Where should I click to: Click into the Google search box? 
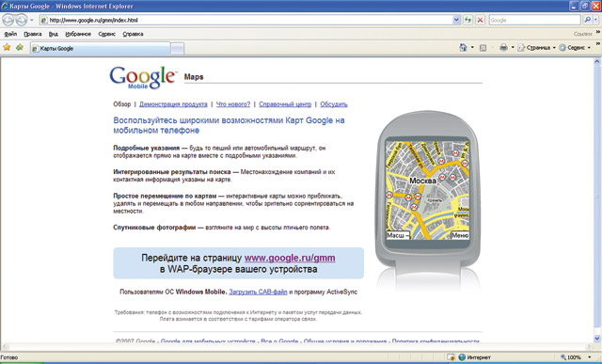[534, 20]
